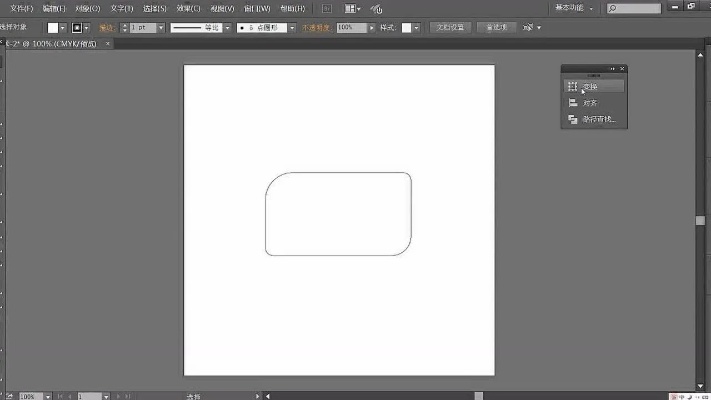Go to first artboard navigation arrow
The width and height of the screenshot is (711, 400).
point(60,396)
